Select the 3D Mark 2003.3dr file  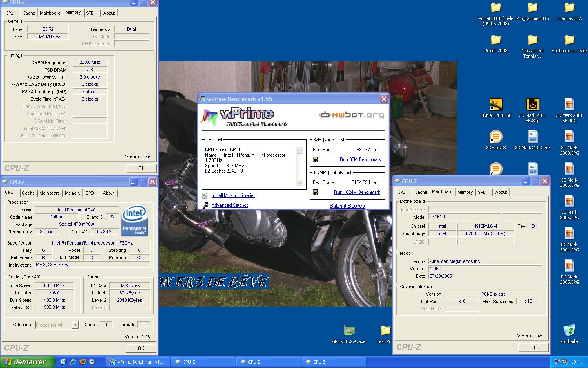532,140
